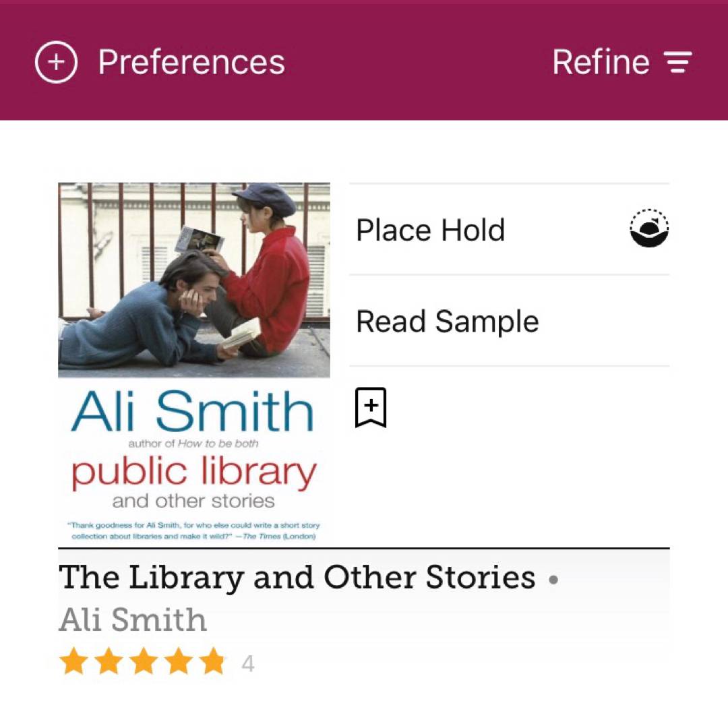
Task: Open Read Sample for the book
Action: (447, 322)
